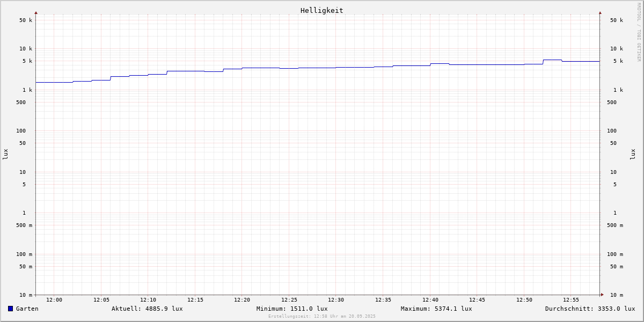
Task: Click the red arrow atop the left axis
Action: (x=36, y=12)
